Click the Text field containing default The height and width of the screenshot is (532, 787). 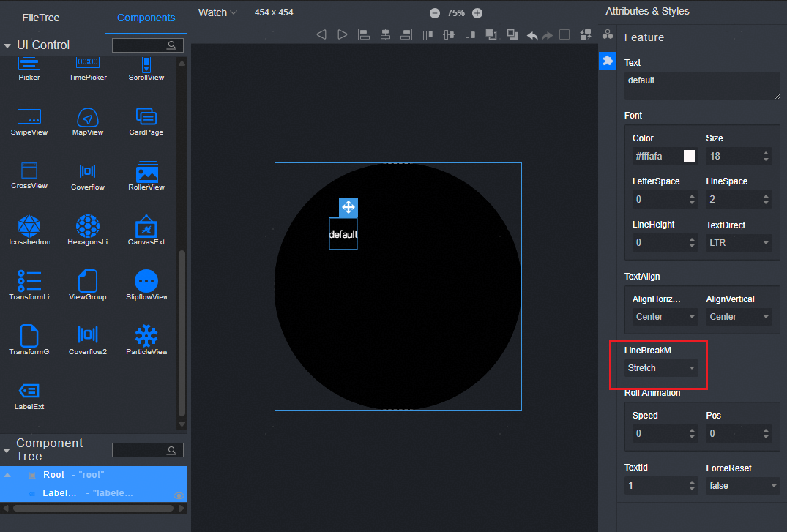[701, 85]
